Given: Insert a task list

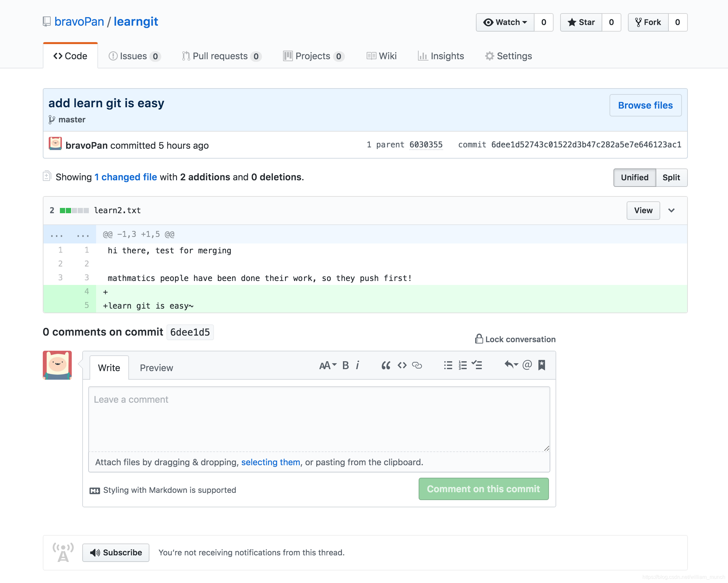Looking at the screenshot, I should coord(477,365).
